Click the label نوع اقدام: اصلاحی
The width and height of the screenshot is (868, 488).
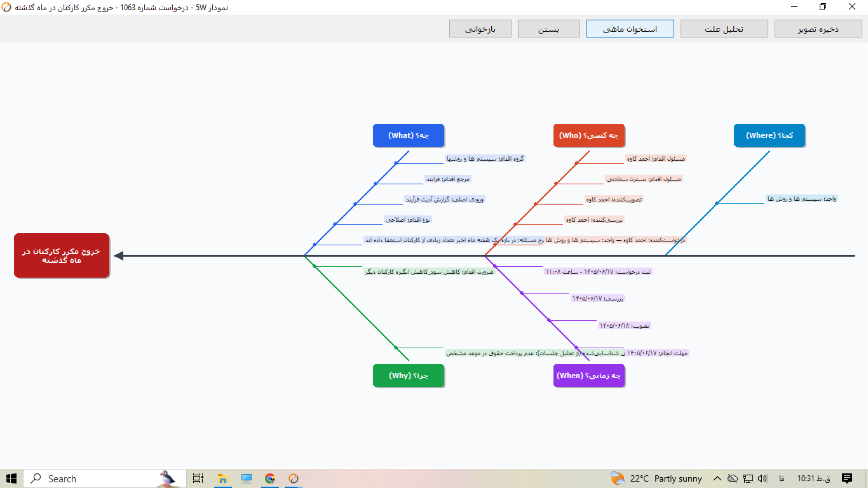coord(408,220)
